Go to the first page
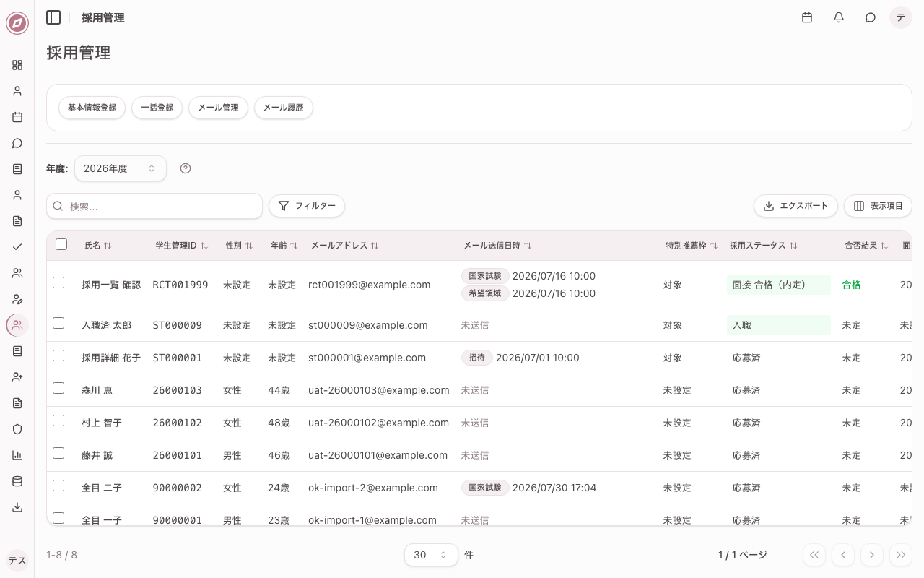This screenshot has height=578, width=924. pos(814,555)
